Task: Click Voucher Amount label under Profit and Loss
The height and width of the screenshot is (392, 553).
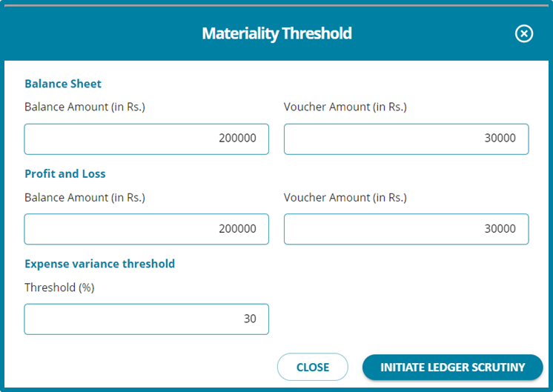Action: pyautogui.click(x=345, y=197)
